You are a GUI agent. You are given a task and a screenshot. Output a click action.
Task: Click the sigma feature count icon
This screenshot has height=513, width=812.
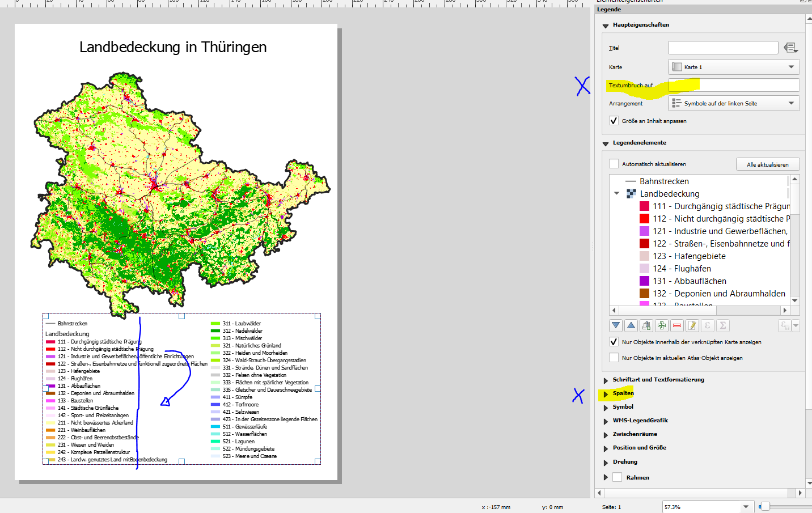click(723, 325)
